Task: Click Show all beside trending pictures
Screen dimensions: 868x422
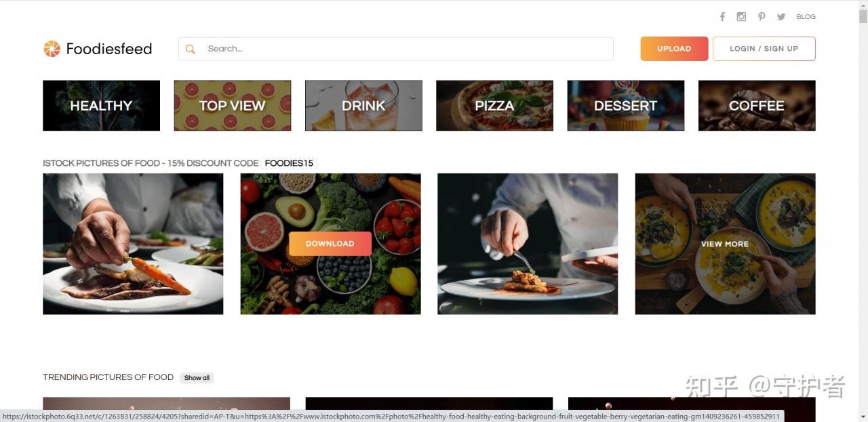Action: [x=197, y=378]
